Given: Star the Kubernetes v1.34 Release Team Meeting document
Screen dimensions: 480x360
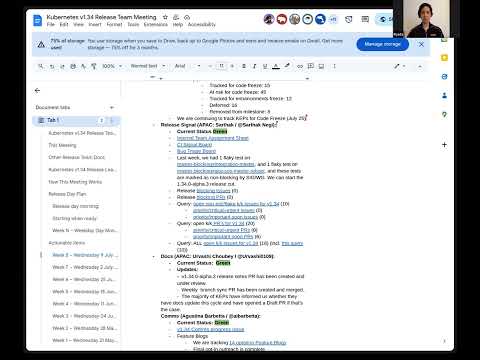Looking at the screenshot, I should (x=165, y=17).
